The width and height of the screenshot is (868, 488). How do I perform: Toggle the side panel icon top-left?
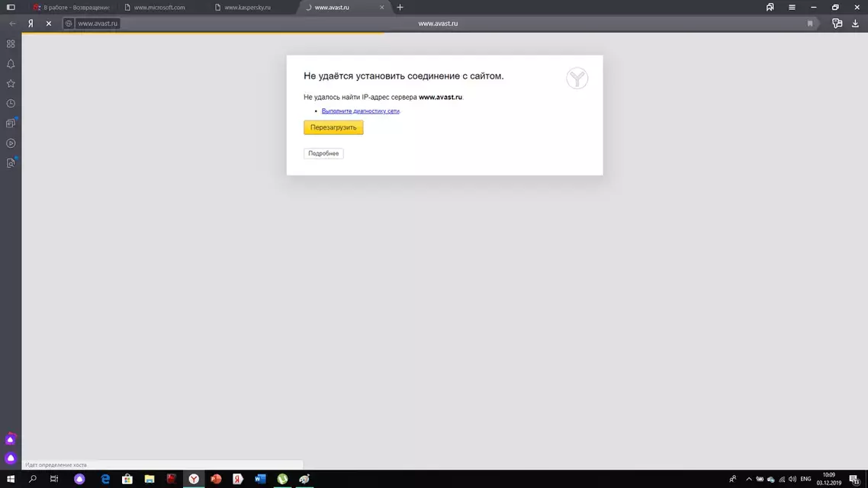tap(11, 7)
